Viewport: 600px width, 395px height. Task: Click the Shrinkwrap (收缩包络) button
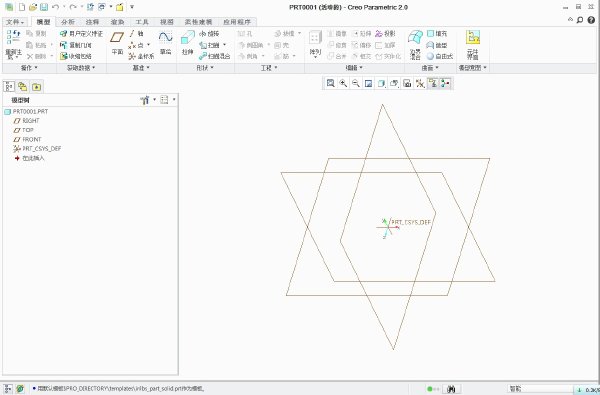pyautogui.click(x=76, y=56)
